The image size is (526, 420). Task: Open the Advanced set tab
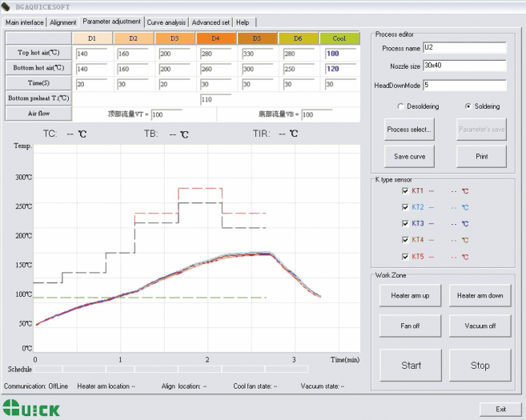pos(211,22)
